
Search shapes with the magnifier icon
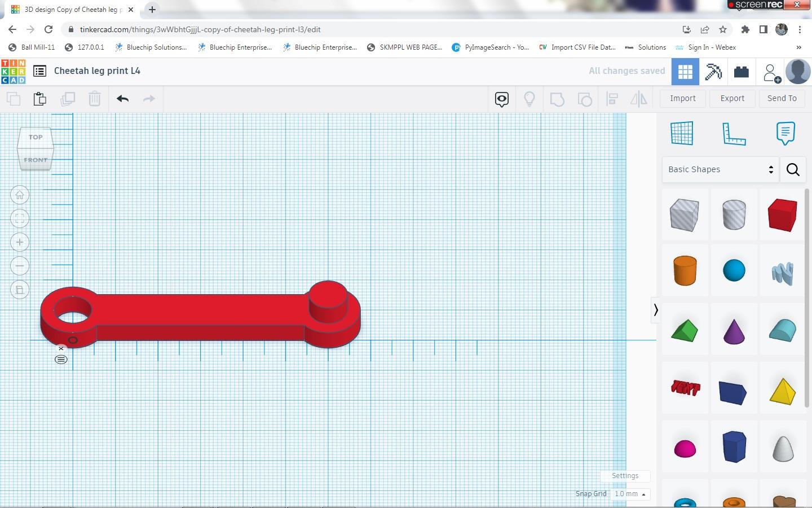[793, 169]
